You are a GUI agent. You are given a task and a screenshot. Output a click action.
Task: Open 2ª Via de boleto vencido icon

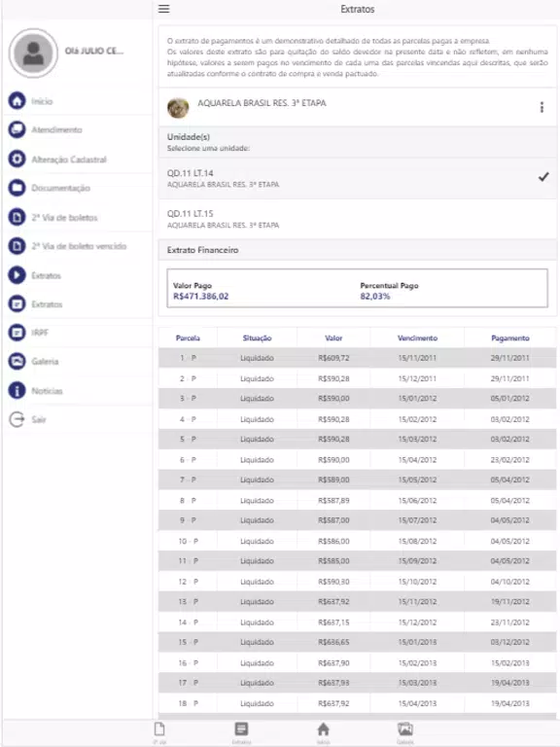17,246
